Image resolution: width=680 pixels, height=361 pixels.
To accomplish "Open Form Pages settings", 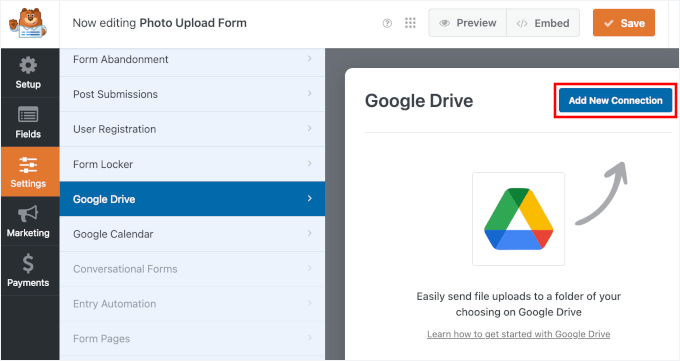I will [192, 338].
